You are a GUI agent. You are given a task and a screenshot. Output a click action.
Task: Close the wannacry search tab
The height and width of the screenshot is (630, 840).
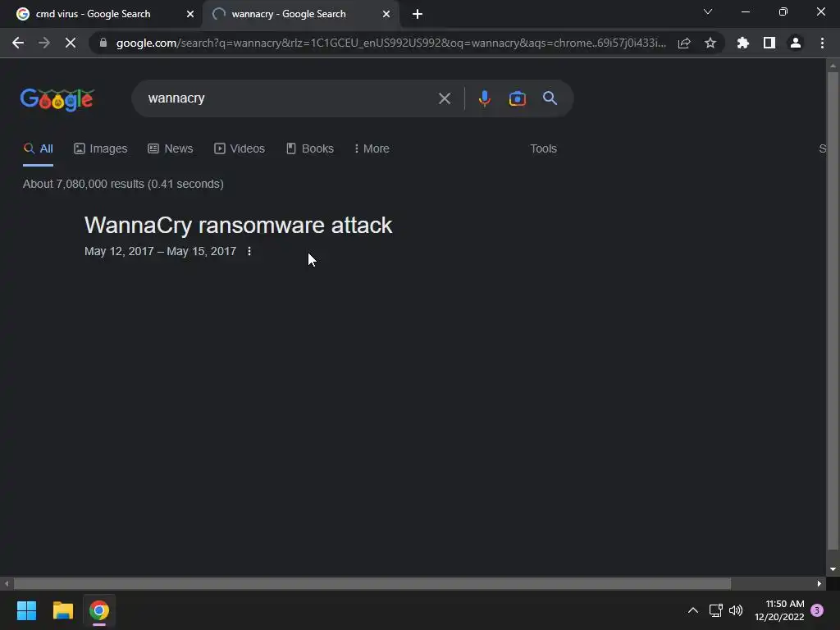[386, 15]
